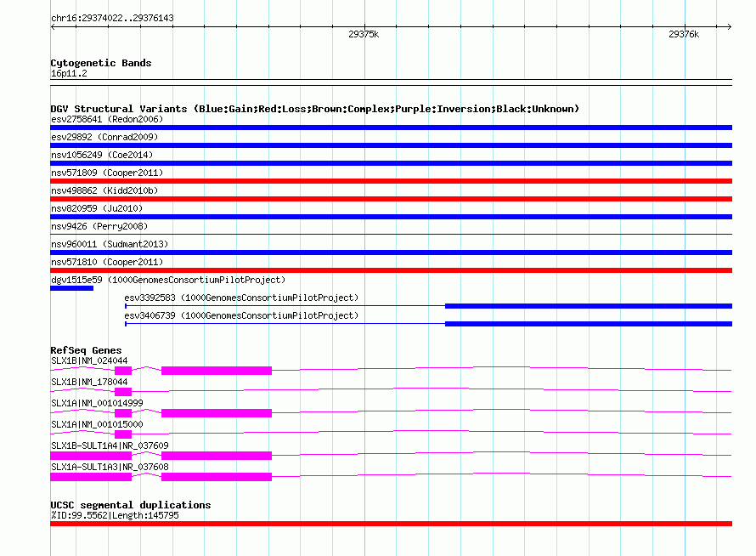Viewport: 756px width, 556px height.
Task: Open the nsv571810 (Cooper2011) variant label
Action: click(x=107, y=262)
